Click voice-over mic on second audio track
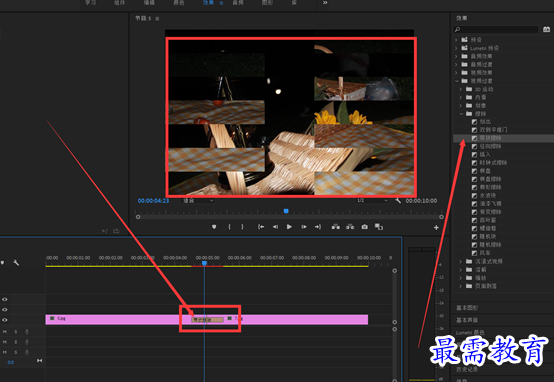This screenshot has height=382, width=554. pos(27,342)
